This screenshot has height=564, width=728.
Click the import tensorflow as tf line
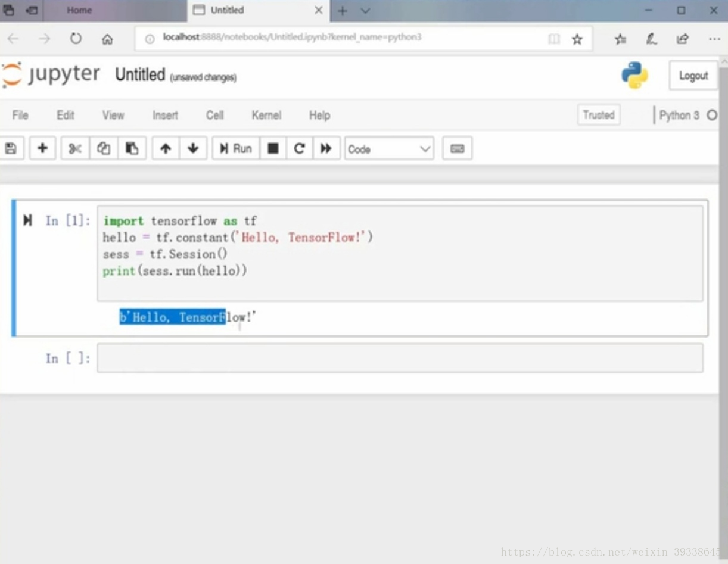180,221
